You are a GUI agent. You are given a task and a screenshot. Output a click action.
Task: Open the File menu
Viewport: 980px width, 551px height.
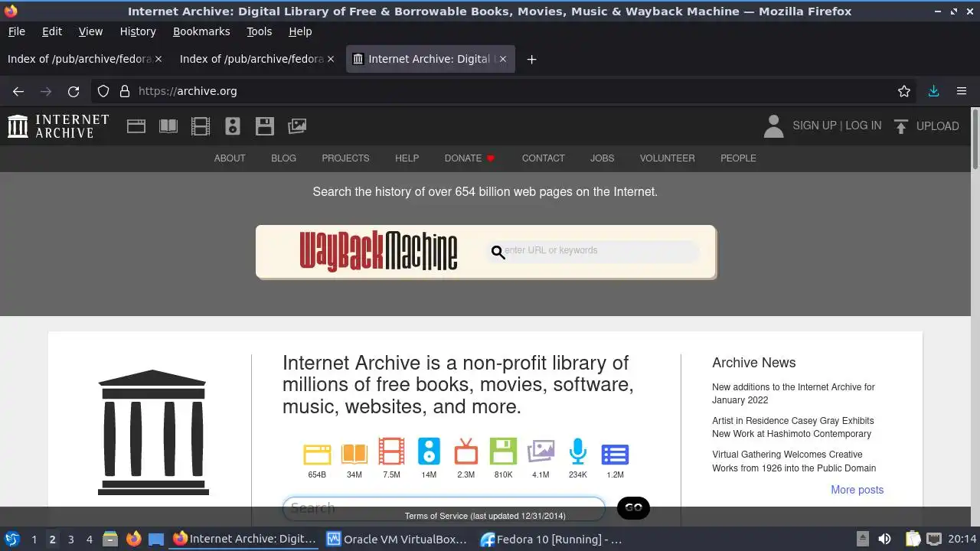pos(16,31)
